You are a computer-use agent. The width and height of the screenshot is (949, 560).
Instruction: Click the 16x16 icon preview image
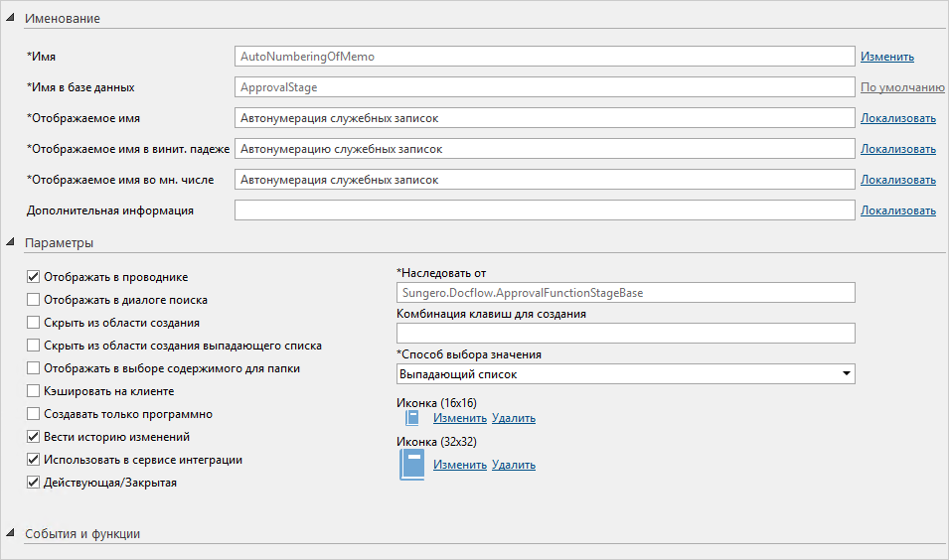pyautogui.click(x=412, y=418)
